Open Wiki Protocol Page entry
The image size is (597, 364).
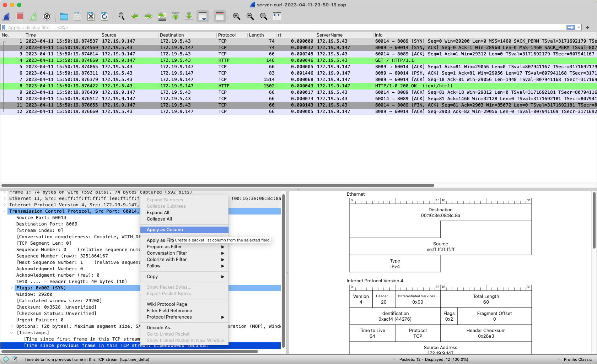tap(184, 304)
